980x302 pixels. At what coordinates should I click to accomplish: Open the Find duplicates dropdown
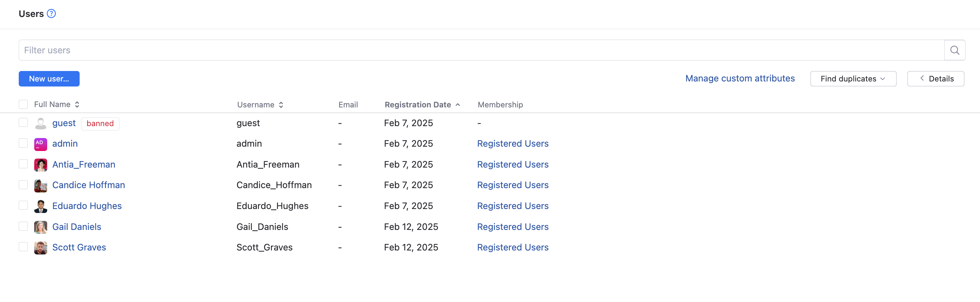tap(853, 79)
